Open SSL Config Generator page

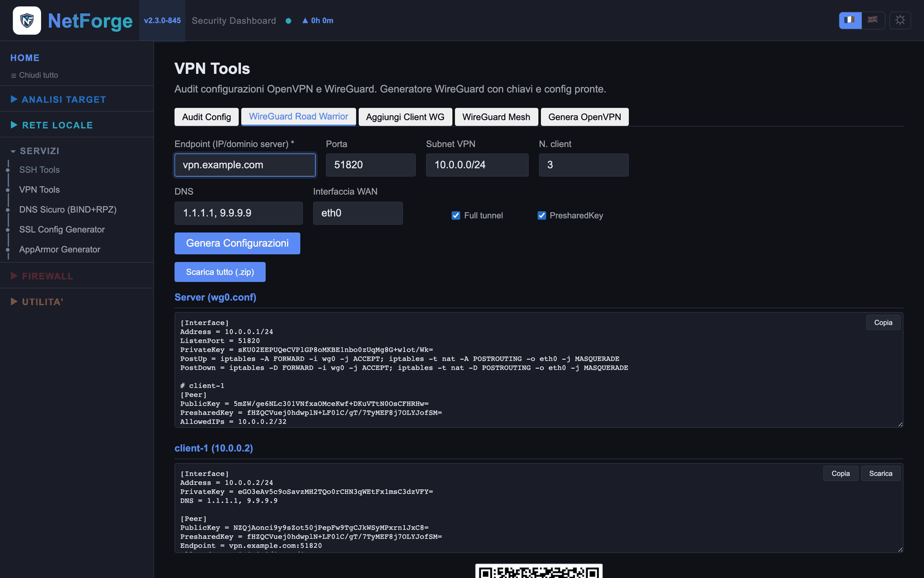point(62,229)
